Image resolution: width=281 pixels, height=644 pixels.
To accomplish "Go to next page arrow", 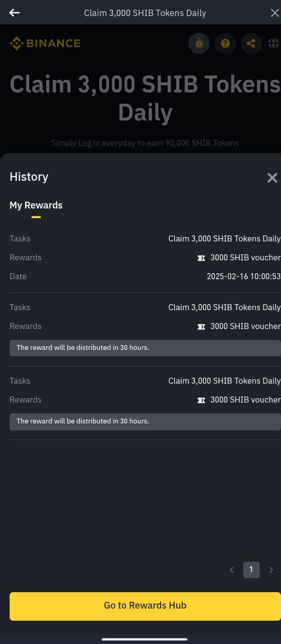I will coord(271,570).
